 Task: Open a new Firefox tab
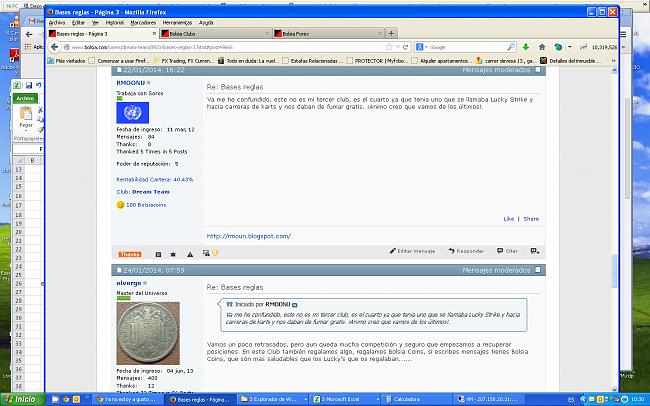pos(391,33)
